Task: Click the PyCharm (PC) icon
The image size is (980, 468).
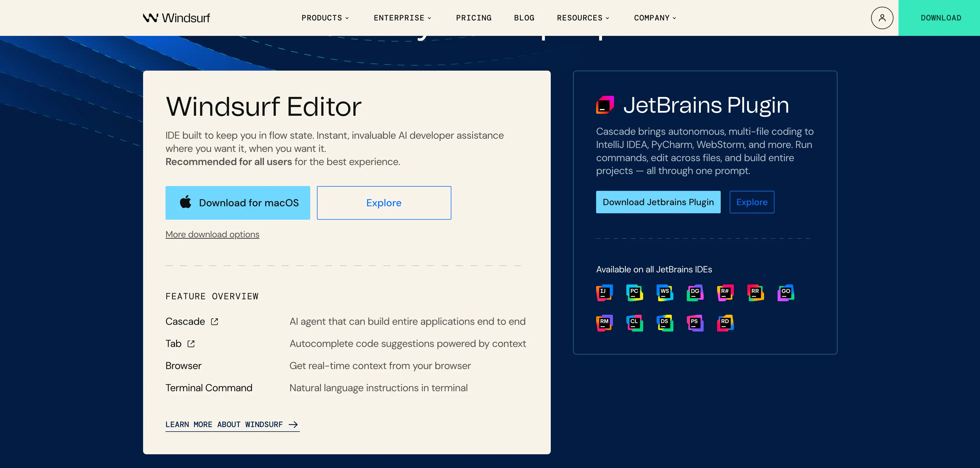Action: (x=634, y=293)
